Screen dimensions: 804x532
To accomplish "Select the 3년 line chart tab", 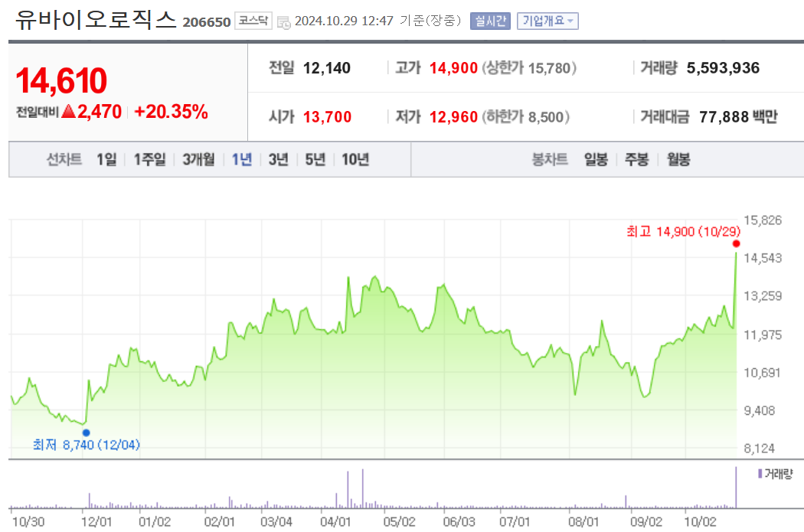I will point(279,159).
